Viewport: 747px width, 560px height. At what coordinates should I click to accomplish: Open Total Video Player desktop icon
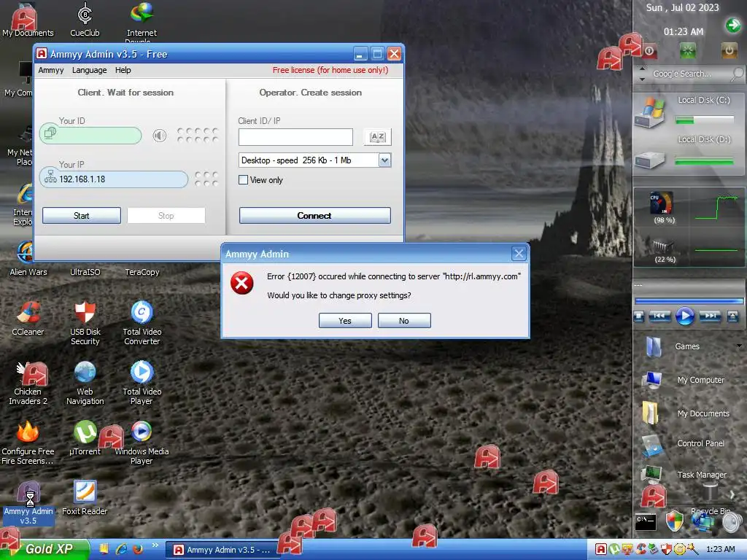(142, 383)
